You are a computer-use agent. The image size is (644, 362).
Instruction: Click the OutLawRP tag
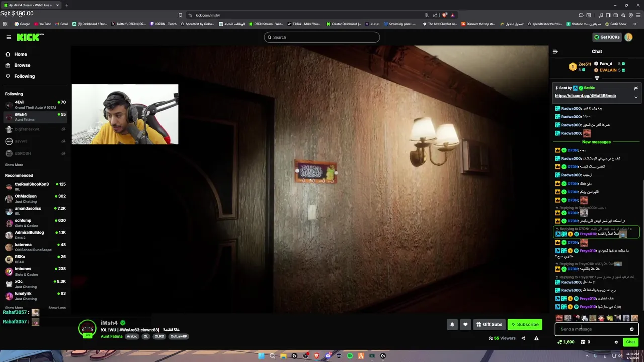(x=178, y=336)
